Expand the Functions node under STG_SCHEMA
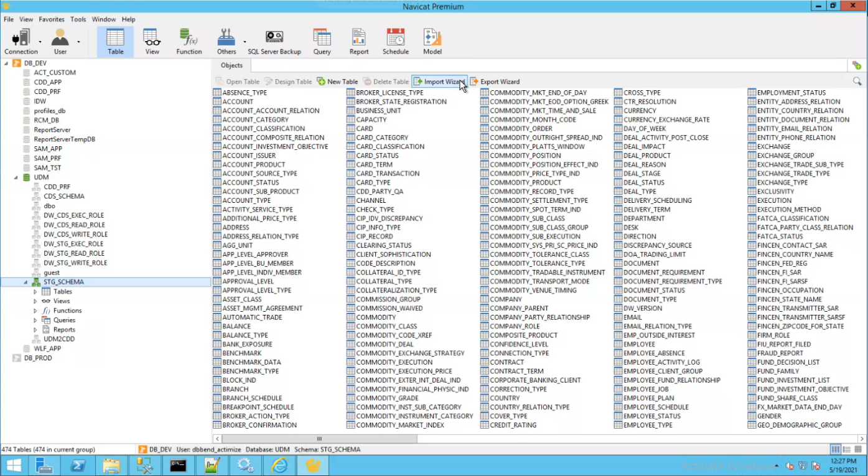This screenshot has width=868, height=476. tap(35, 310)
